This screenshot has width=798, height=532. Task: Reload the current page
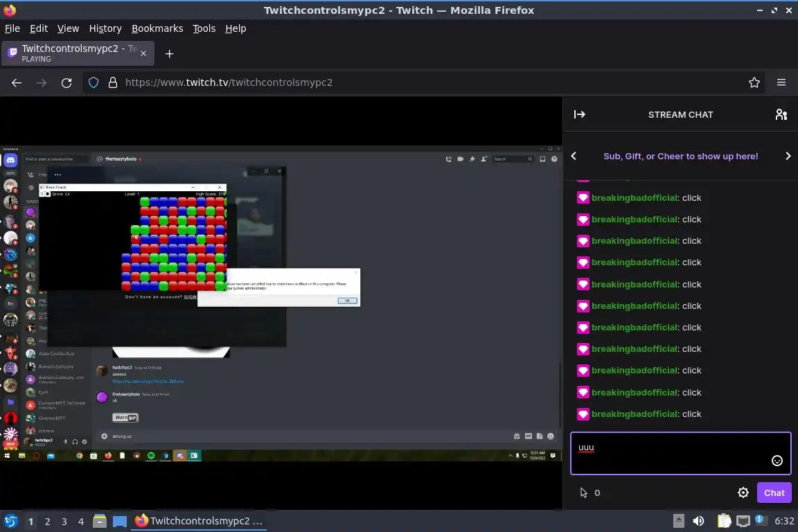pos(66,82)
